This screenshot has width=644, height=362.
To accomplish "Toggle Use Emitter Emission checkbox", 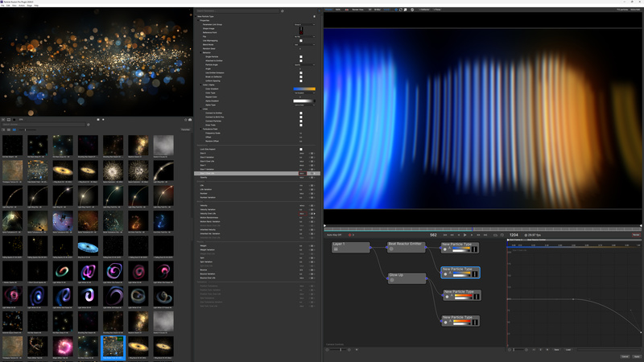I will [x=301, y=72].
